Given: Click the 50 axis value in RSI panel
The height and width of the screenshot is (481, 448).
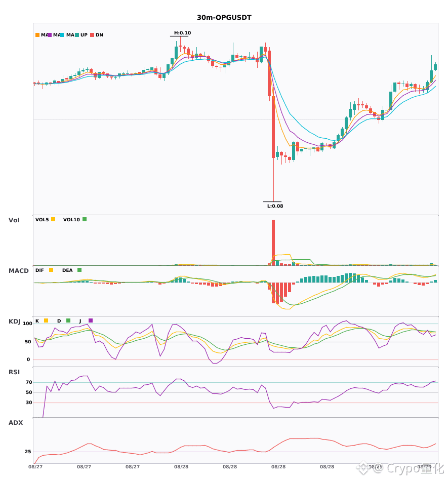Looking at the screenshot, I should (x=29, y=392).
